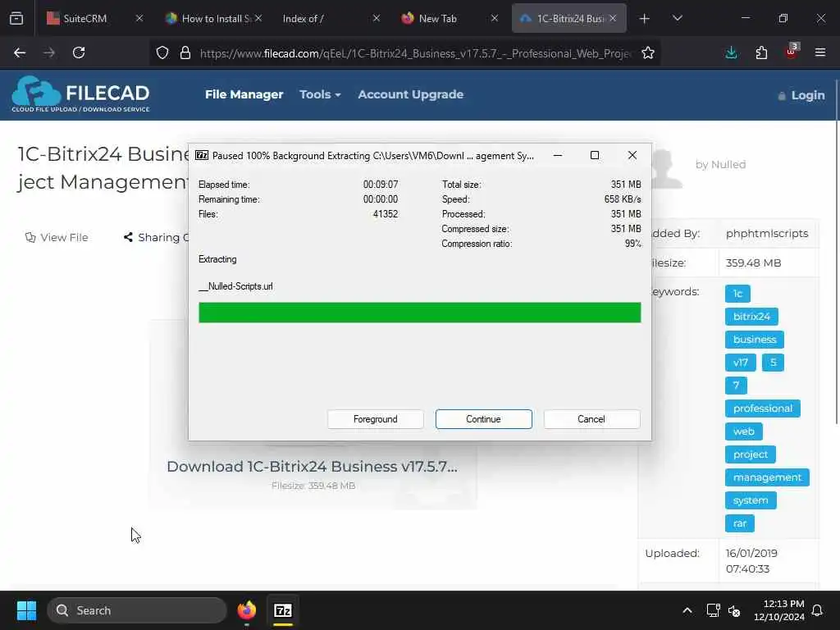The image size is (840, 630).
Task: Click the '1c' keyword tag
Action: [737, 294]
